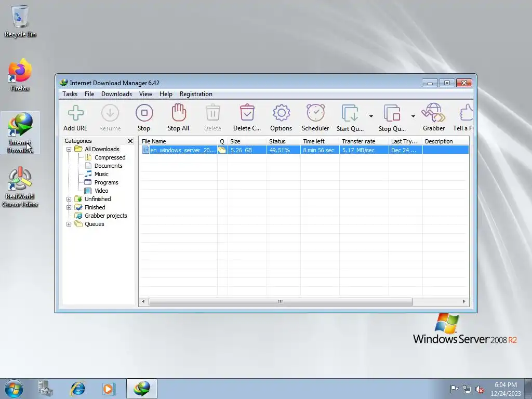532x399 pixels.
Task: Sort by the Time left column header
Action: pyautogui.click(x=320, y=141)
